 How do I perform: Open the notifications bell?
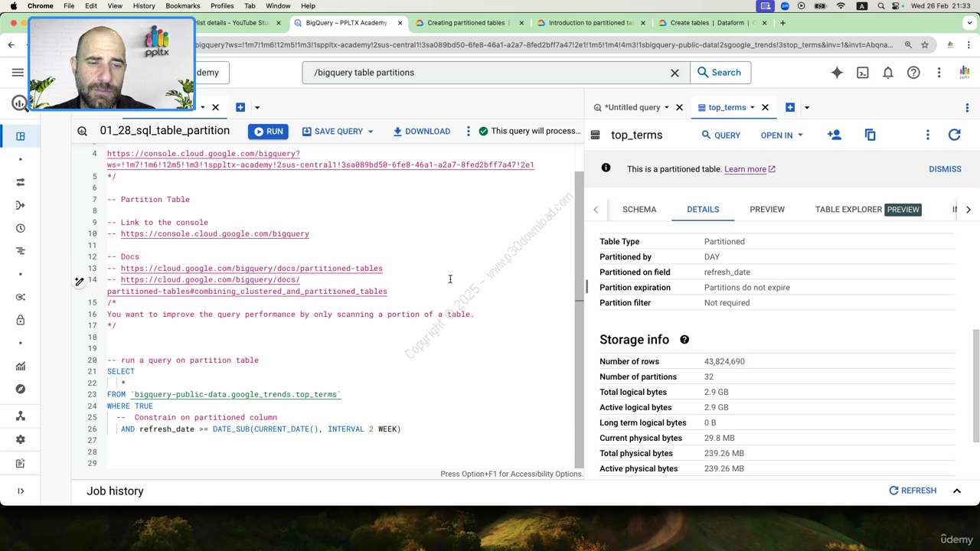point(888,73)
